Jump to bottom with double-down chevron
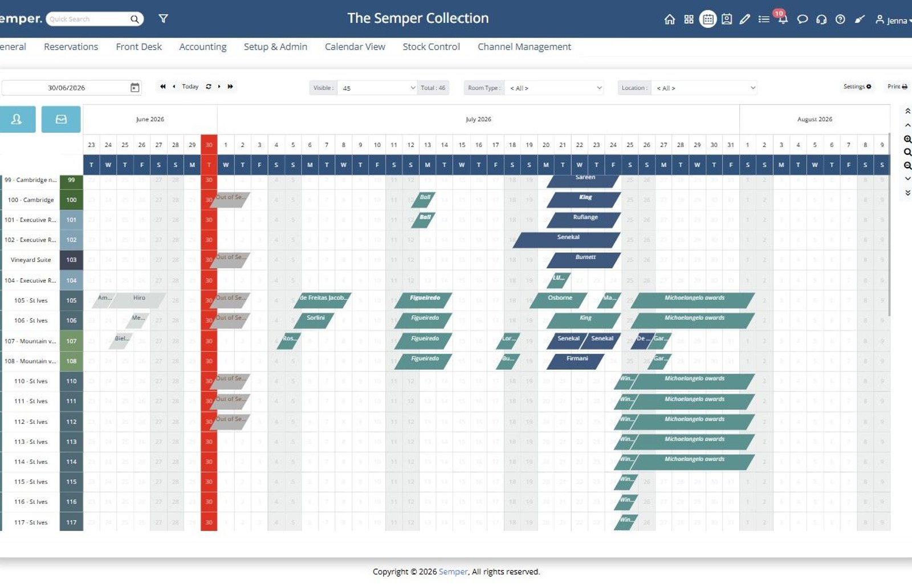 pos(907,193)
